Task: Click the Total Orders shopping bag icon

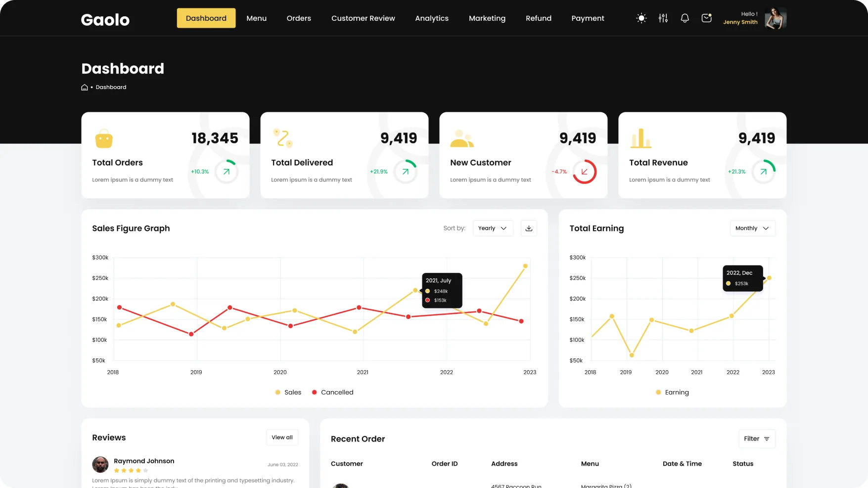Action: pyautogui.click(x=104, y=139)
